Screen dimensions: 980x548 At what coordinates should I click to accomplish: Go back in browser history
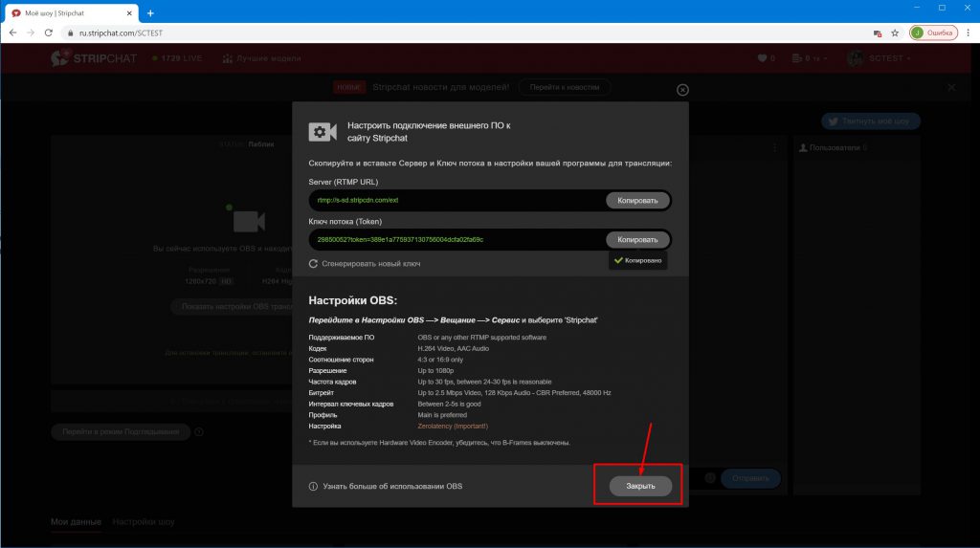[x=13, y=33]
